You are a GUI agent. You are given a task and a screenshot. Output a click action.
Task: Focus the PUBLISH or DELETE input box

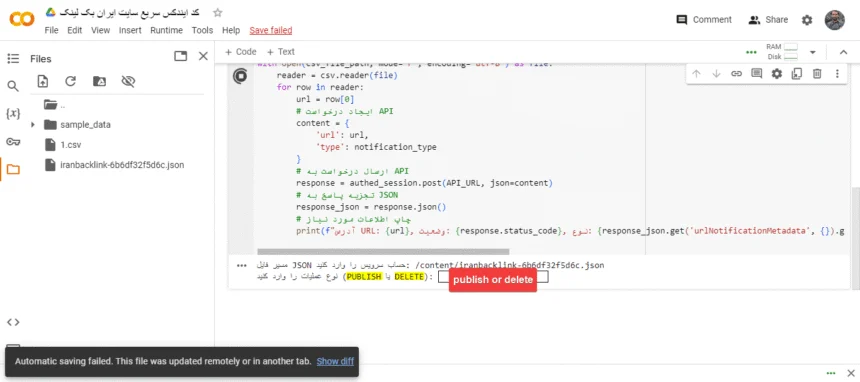[x=493, y=277]
